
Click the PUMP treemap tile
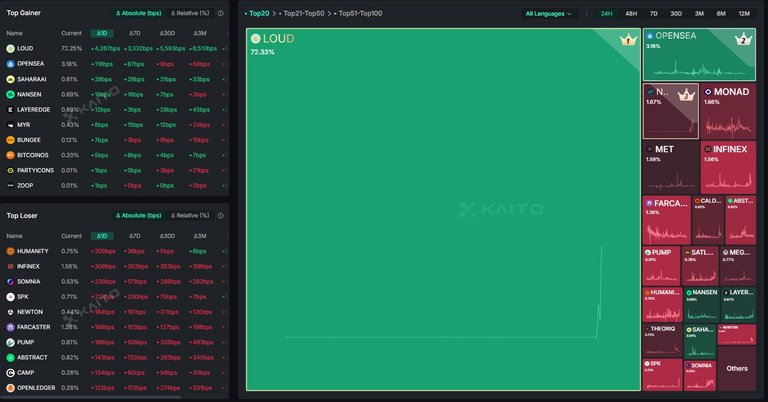click(661, 266)
